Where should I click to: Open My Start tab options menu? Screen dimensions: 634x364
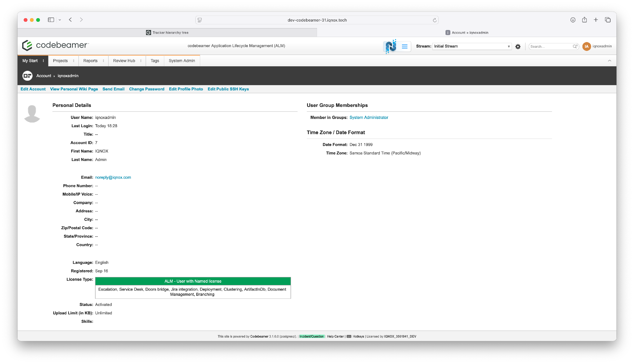tap(44, 61)
